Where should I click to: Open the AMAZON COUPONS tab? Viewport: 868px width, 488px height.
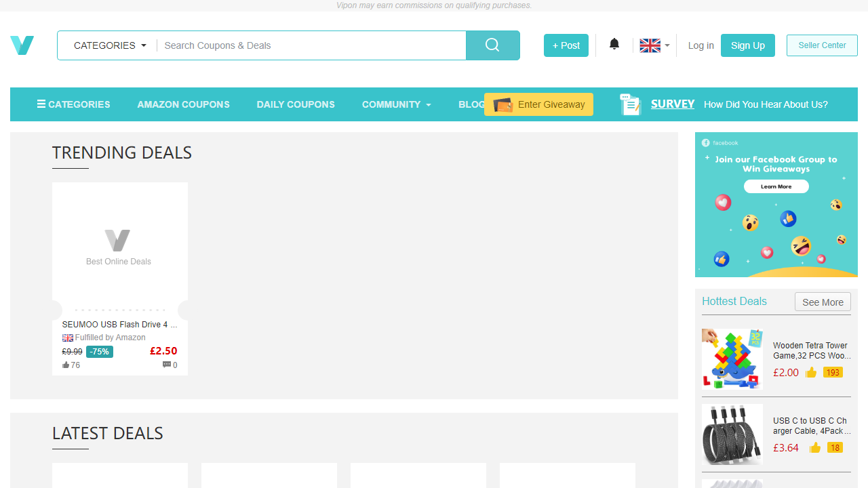(183, 104)
